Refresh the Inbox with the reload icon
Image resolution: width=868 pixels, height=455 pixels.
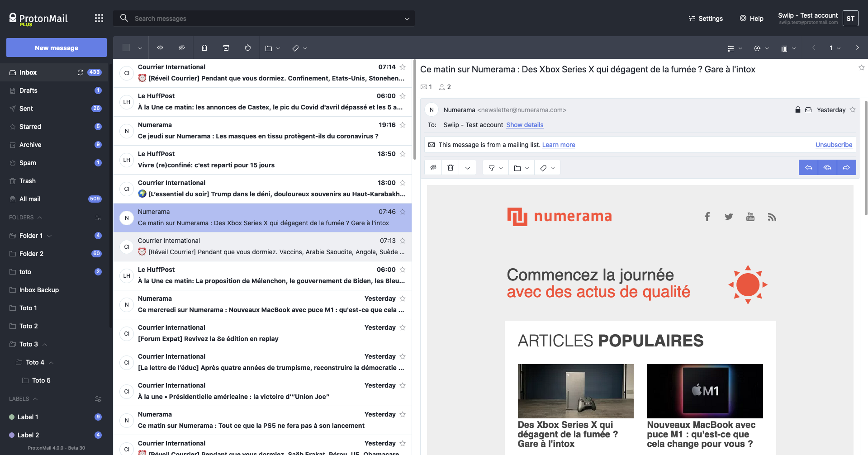click(81, 72)
